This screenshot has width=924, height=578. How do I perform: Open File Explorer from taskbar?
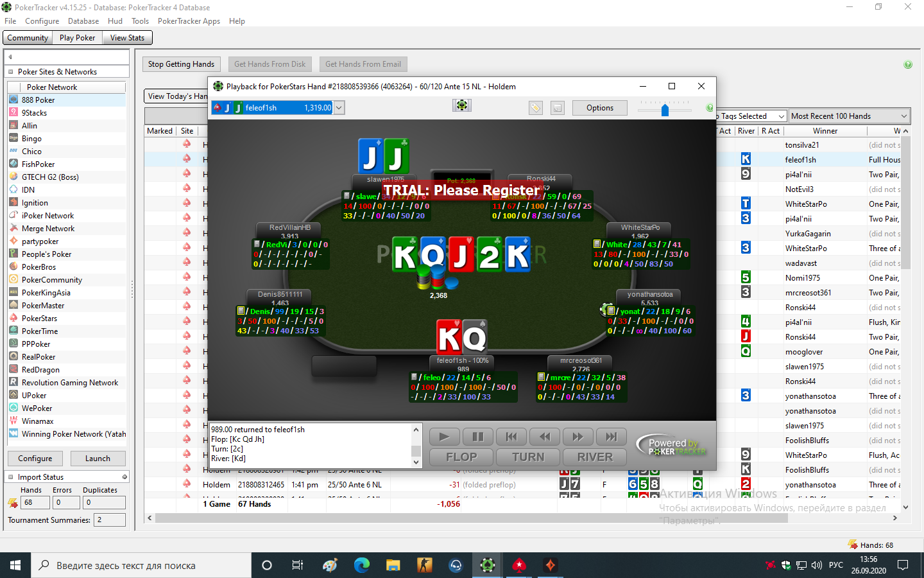point(393,565)
